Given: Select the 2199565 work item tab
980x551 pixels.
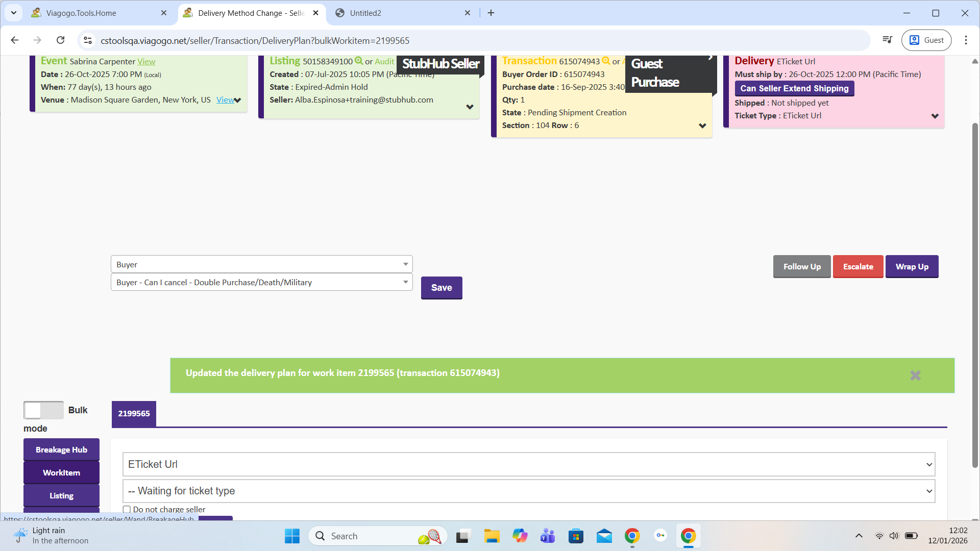Looking at the screenshot, I should click(x=134, y=414).
